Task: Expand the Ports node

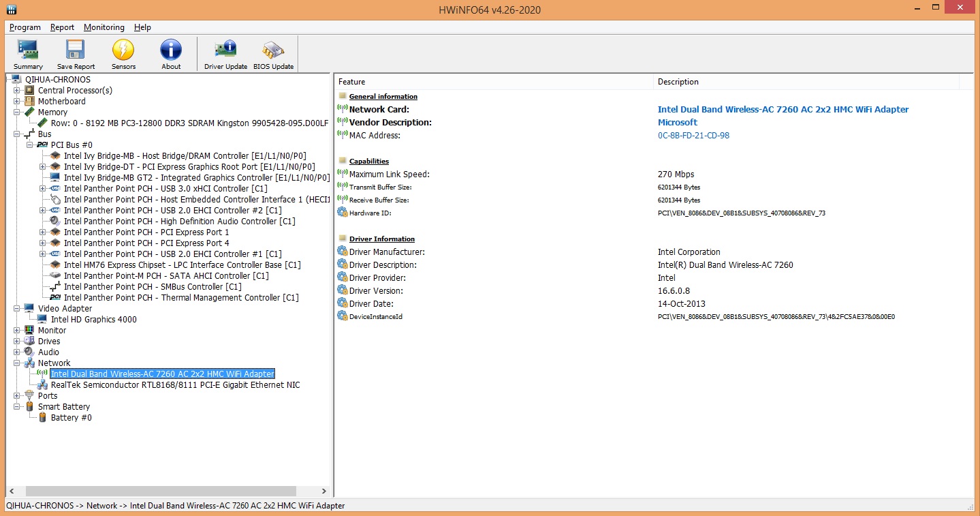Action: (x=16, y=395)
